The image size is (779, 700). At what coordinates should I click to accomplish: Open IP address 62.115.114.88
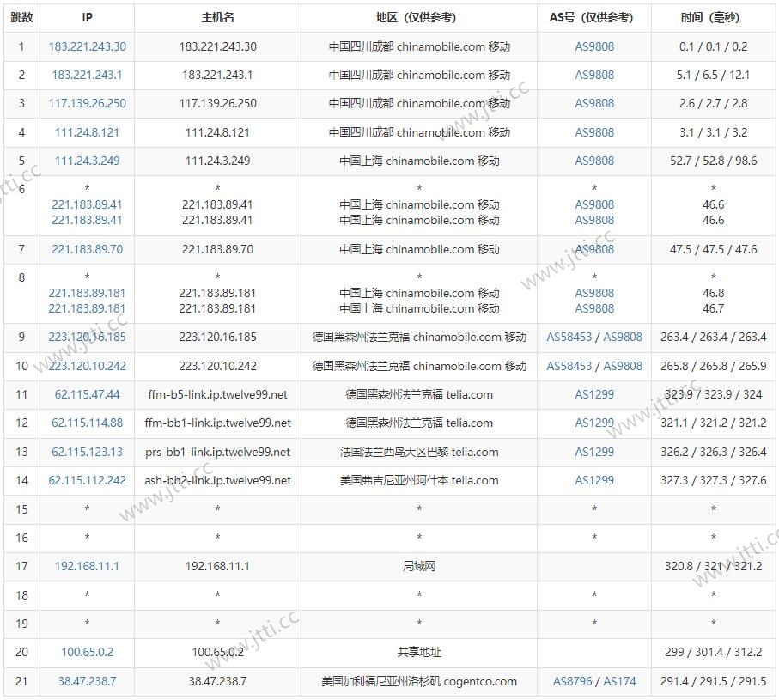point(87,423)
